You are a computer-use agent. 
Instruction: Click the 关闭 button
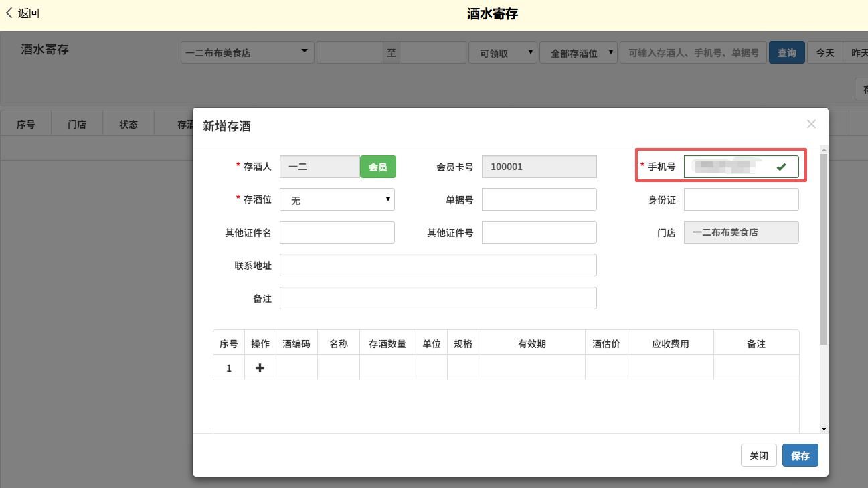click(758, 455)
